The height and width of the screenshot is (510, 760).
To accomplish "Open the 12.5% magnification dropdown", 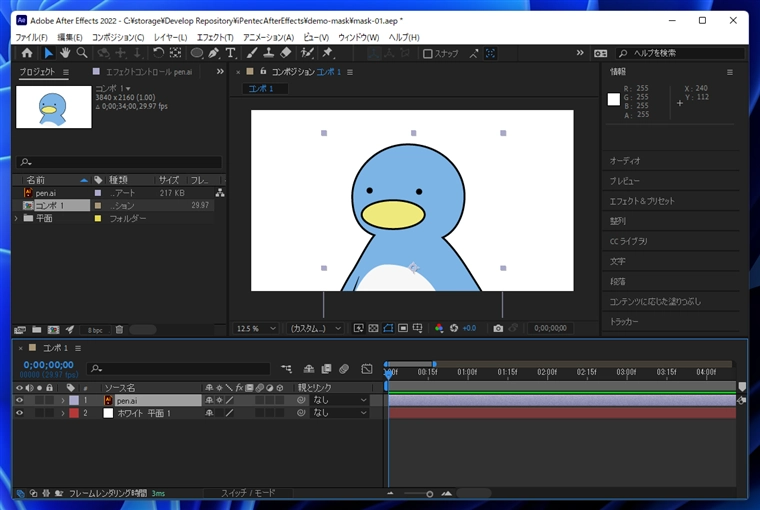I will [x=257, y=328].
